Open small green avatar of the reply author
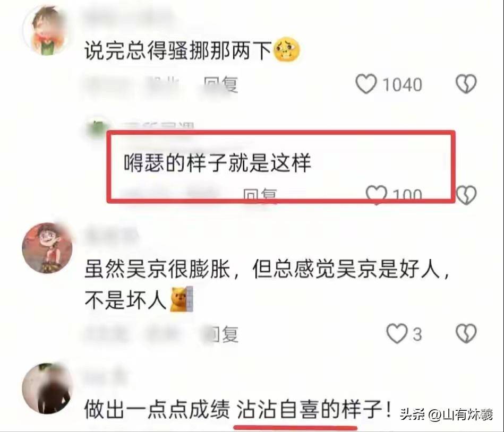Screen dimensions: 504x432 pos(97,128)
